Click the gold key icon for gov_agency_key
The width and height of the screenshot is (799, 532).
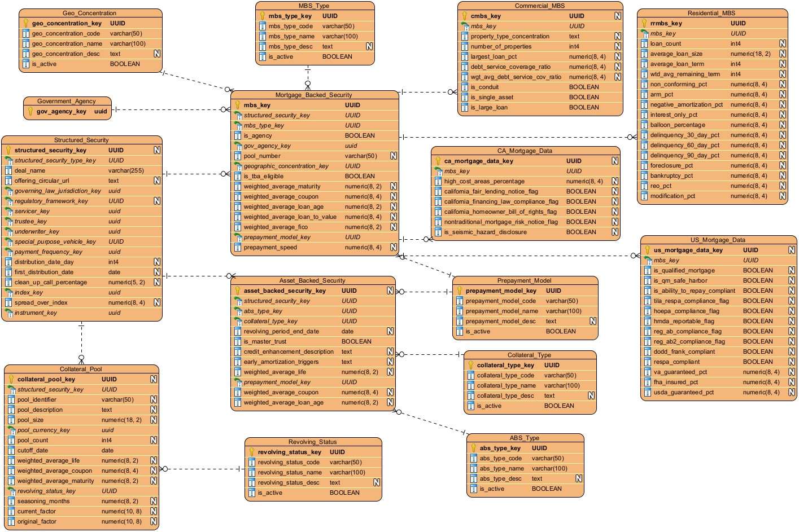30,112
